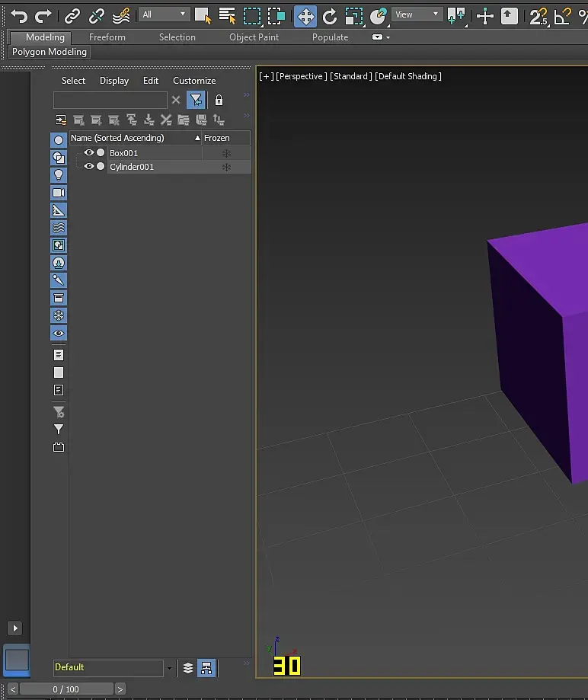
Task: Click the Undo arrow in main toolbar
Action: (19, 15)
